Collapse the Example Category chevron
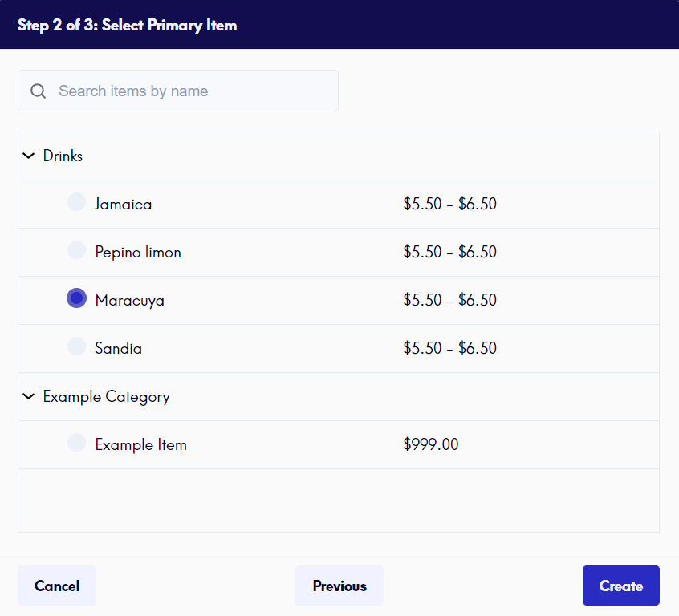 coord(29,396)
